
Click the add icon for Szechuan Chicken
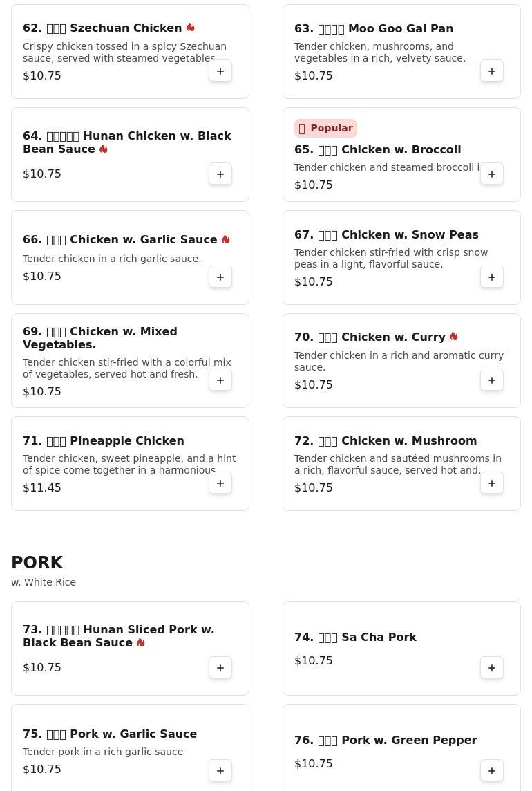click(x=220, y=71)
